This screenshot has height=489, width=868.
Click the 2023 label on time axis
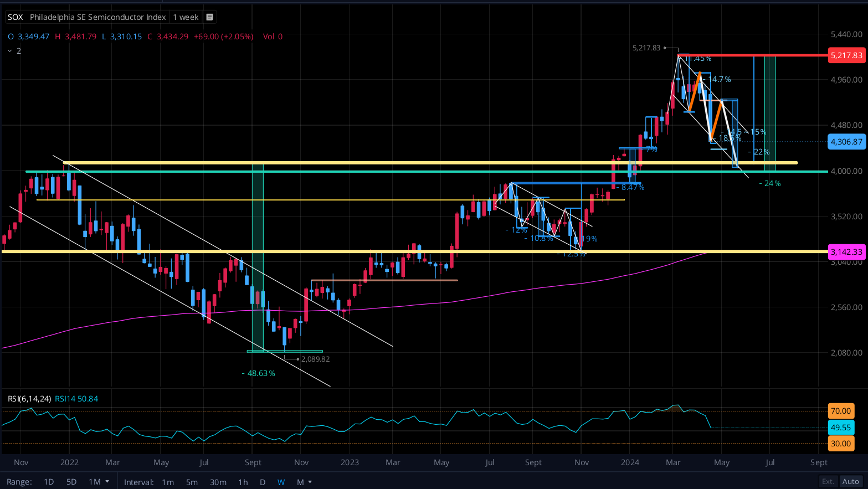point(350,462)
